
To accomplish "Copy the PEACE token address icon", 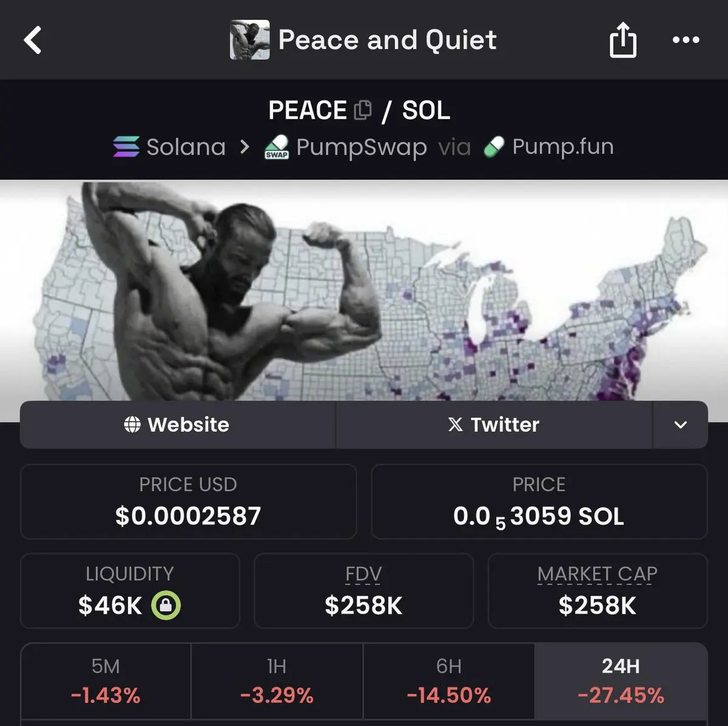I will tap(363, 110).
